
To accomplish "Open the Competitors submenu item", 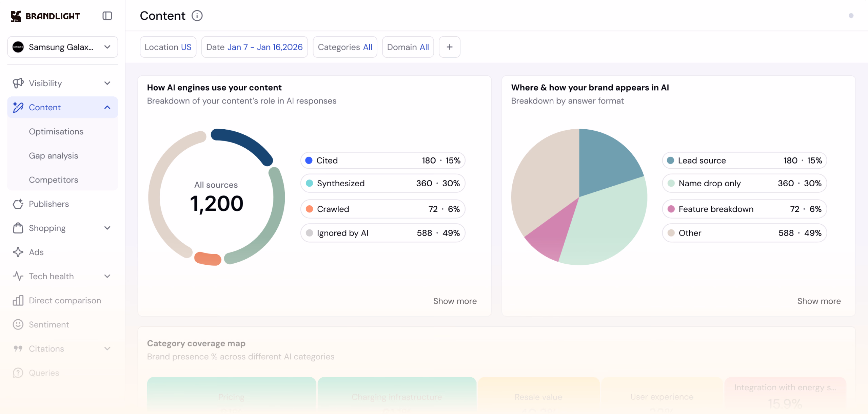I will tap(54, 180).
